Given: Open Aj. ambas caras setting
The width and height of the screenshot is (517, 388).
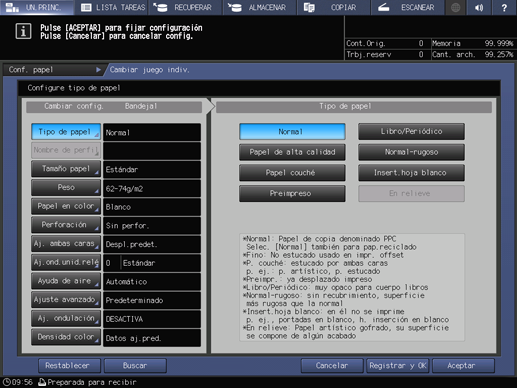Looking at the screenshot, I should [x=66, y=243].
